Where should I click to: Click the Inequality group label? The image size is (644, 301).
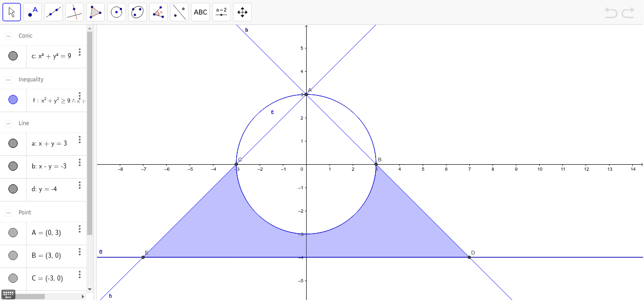click(31, 80)
